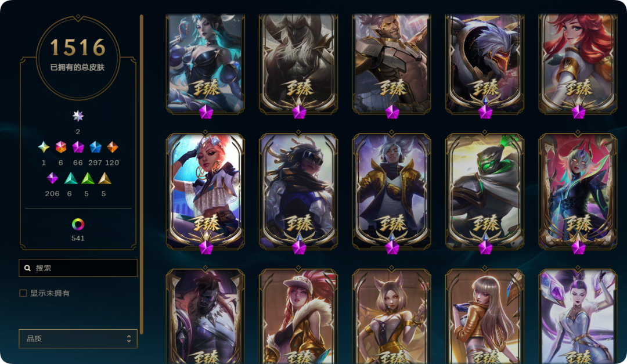
Task: Select the teal triangle icon with count 6
Action: [x=71, y=178]
